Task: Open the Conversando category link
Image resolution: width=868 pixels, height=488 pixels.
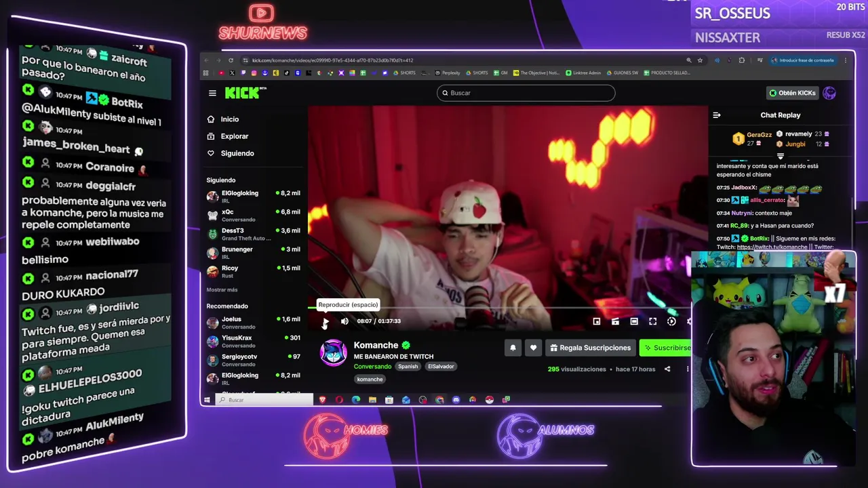Action: point(372,367)
